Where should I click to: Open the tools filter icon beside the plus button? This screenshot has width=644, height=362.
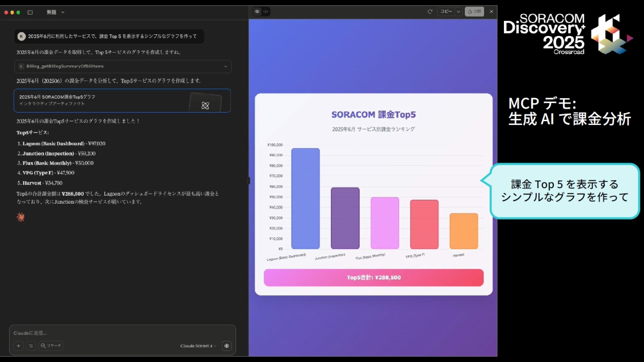(x=31, y=346)
